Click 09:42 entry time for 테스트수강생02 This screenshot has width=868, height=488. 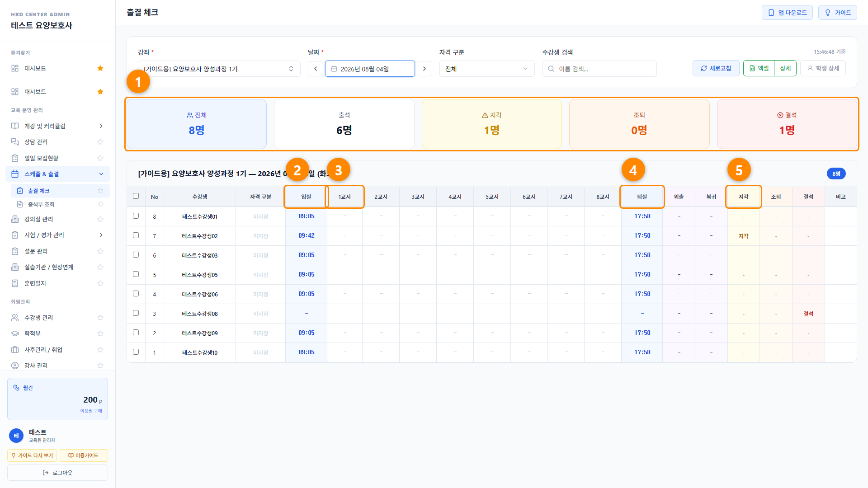coord(307,235)
